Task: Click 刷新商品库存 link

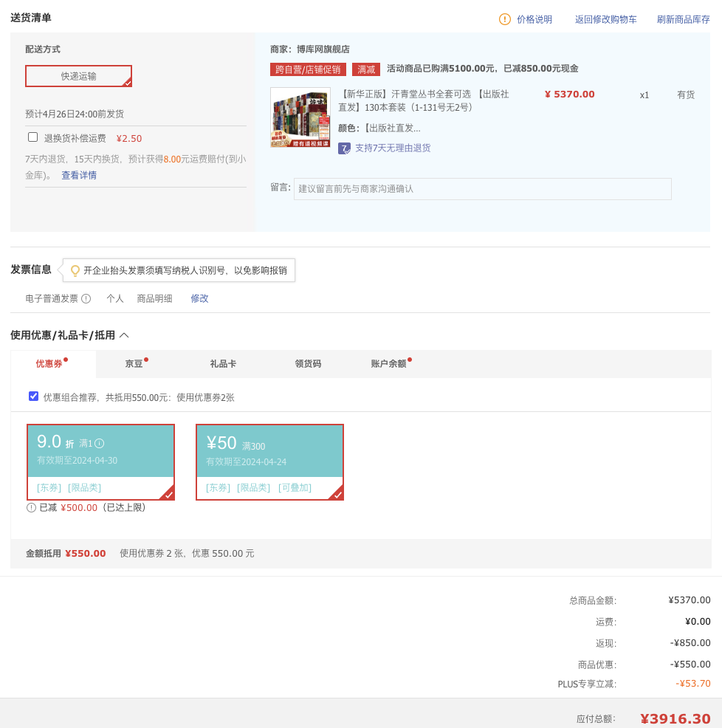Action: 683,19
